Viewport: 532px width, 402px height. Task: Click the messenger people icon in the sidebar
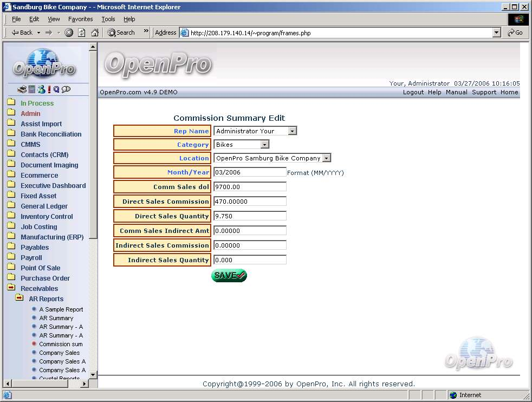41,89
